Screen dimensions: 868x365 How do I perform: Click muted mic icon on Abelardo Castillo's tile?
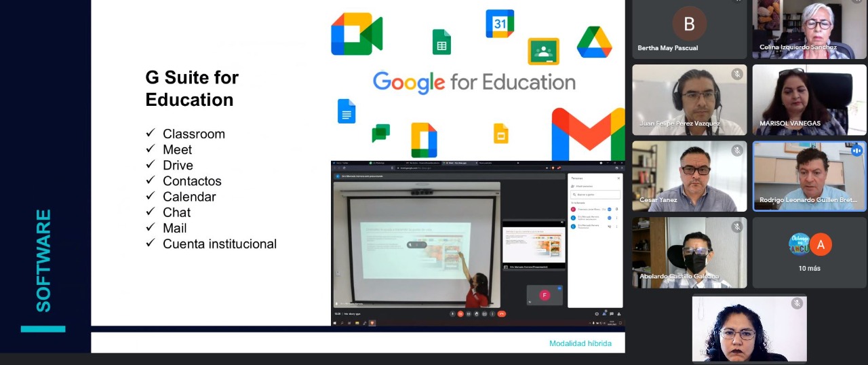[736, 227]
